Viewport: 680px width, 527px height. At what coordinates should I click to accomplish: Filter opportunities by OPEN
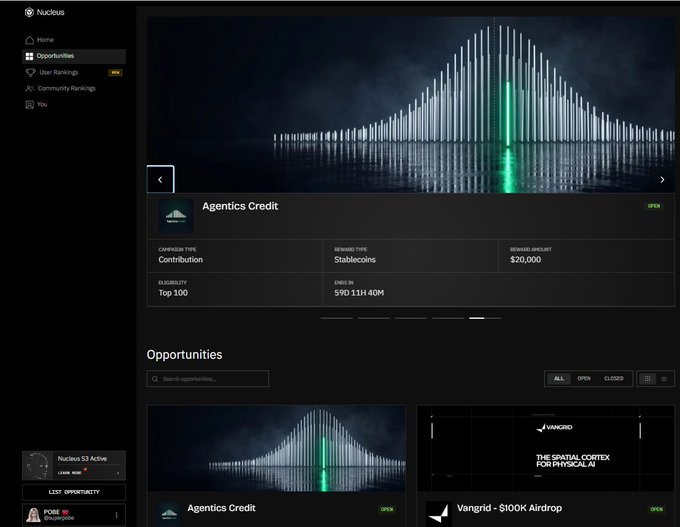(584, 379)
